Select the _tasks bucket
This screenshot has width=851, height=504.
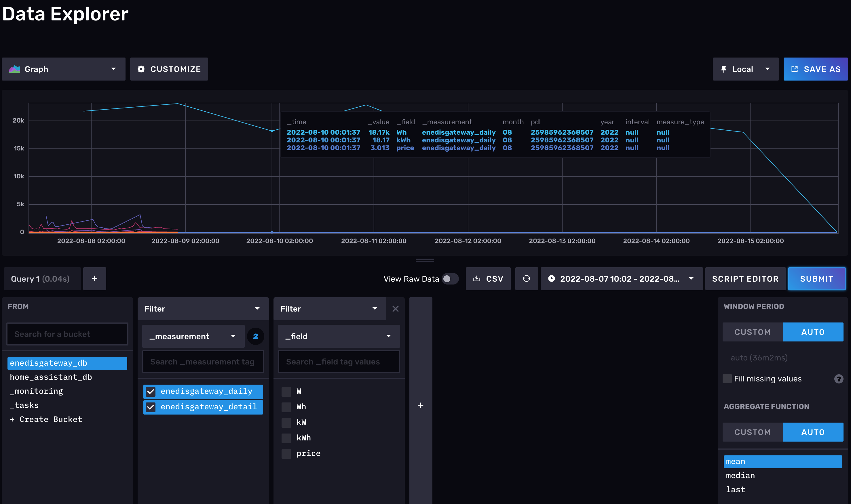[x=67, y=405]
